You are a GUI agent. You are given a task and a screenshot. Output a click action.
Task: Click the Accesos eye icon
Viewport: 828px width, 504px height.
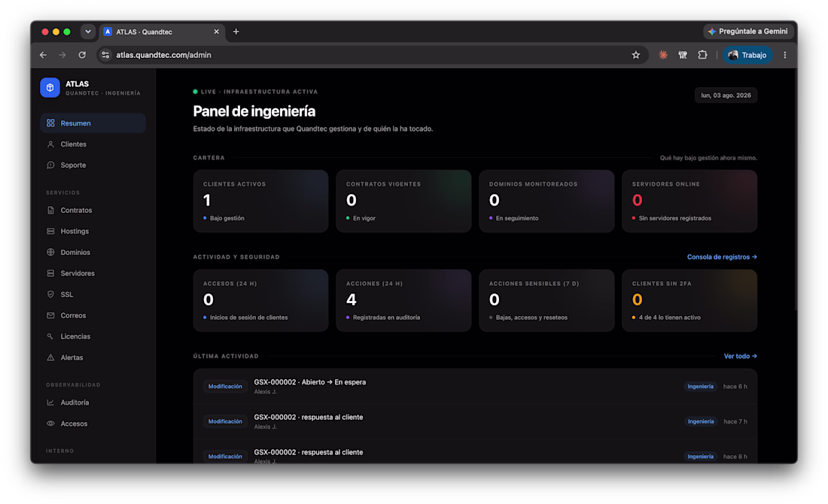click(50, 424)
